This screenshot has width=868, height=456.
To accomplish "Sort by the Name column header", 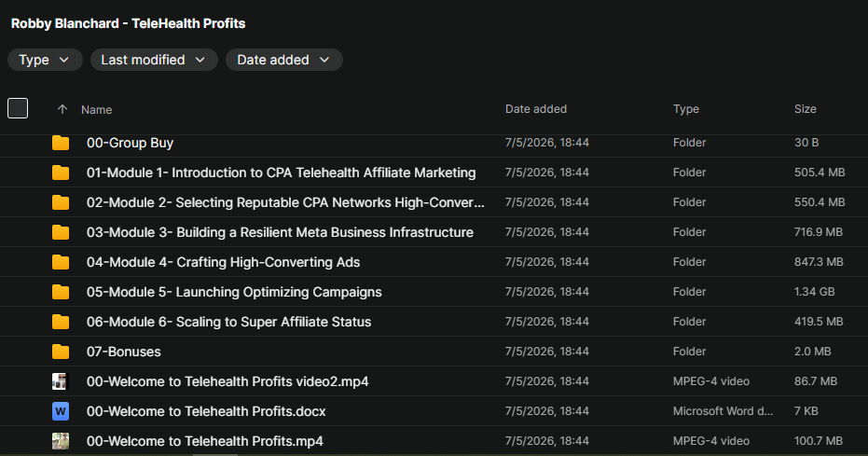I will [96, 110].
